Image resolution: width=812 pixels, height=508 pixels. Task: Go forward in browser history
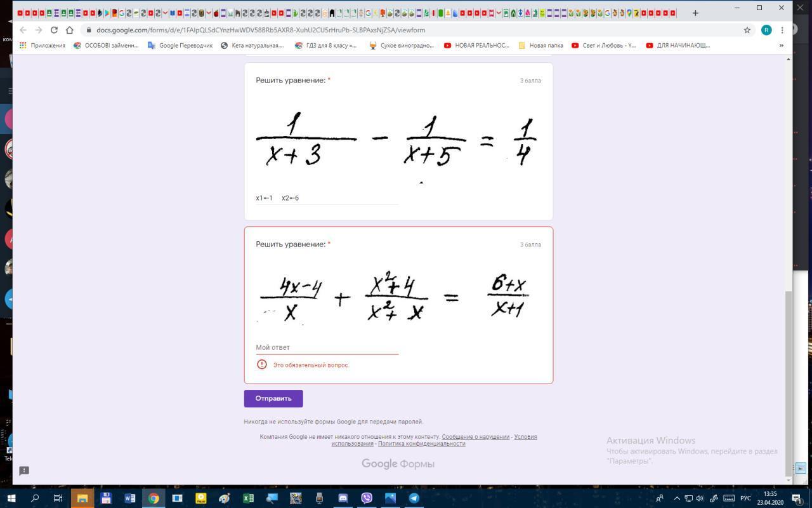39,30
